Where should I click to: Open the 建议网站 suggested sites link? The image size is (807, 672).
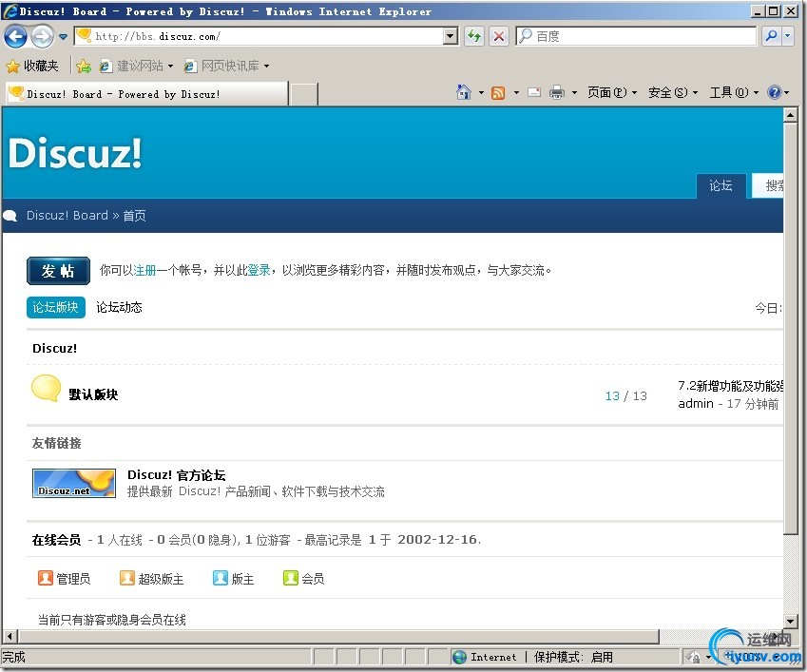136,66
